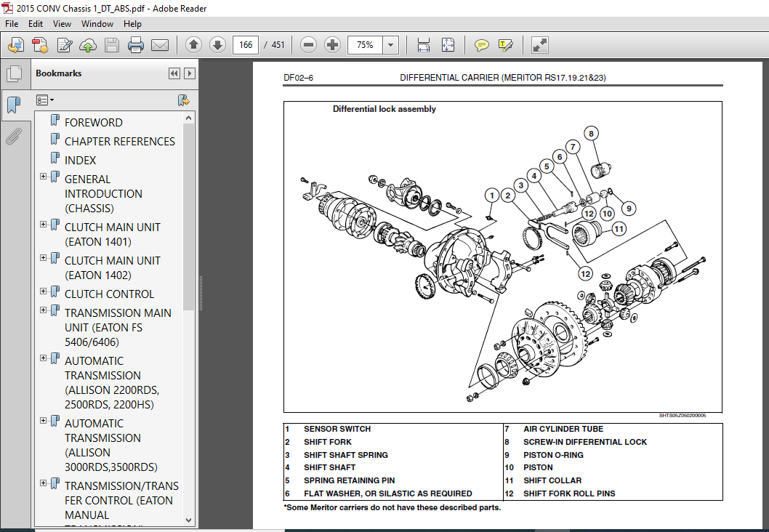This screenshot has height=532, width=769.
Task: Click the PISTON O-RING legend entry
Action: 553,455
